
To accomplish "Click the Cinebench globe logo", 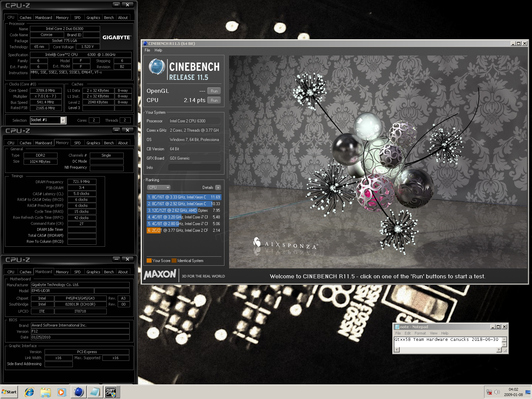I will pyautogui.click(x=157, y=66).
